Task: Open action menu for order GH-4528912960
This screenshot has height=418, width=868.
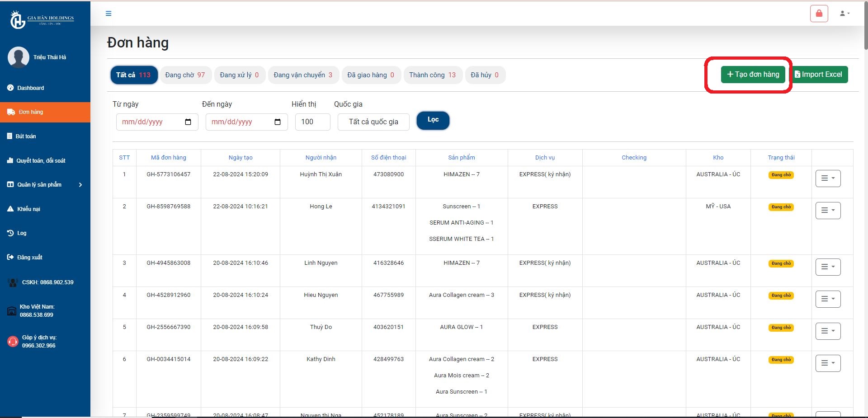Action: pos(828,299)
